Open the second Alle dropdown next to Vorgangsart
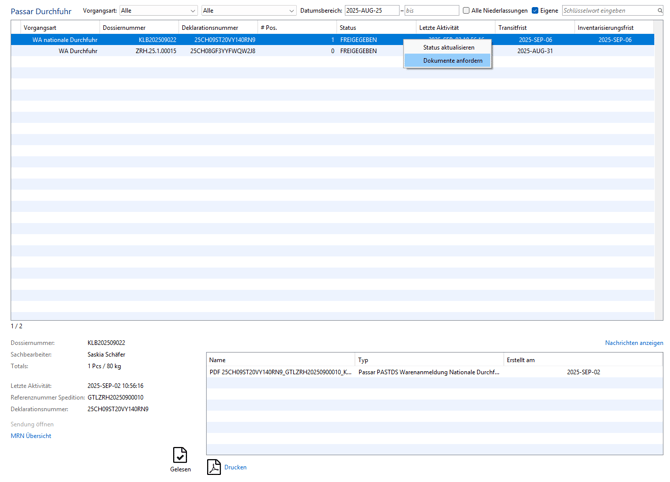 pyautogui.click(x=249, y=11)
